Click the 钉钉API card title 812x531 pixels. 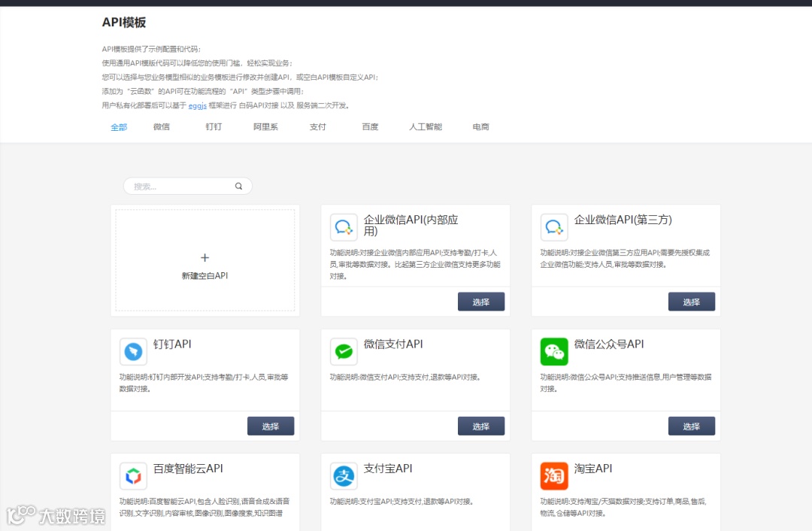click(x=172, y=344)
